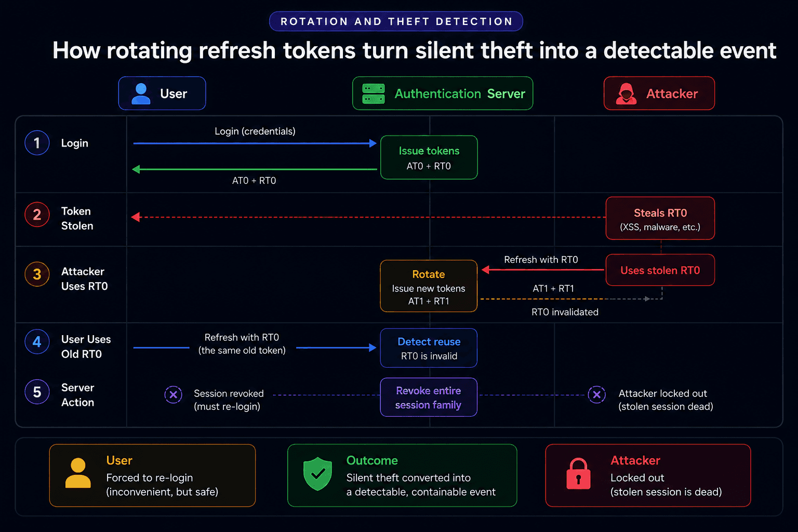Select step 1 Login circle
The image size is (798, 532).
[37, 143]
